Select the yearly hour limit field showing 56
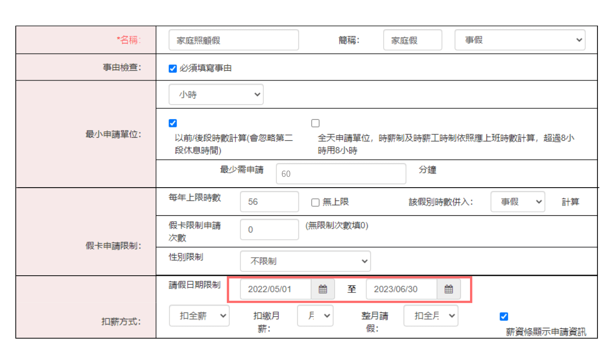This screenshot has height=364, width=612. [x=269, y=202]
